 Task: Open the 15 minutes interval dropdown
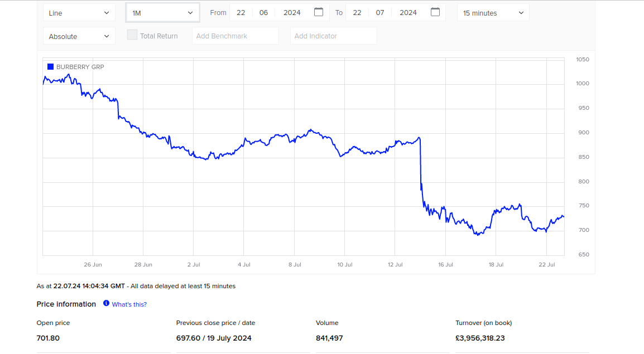pyautogui.click(x=493, y=12)
